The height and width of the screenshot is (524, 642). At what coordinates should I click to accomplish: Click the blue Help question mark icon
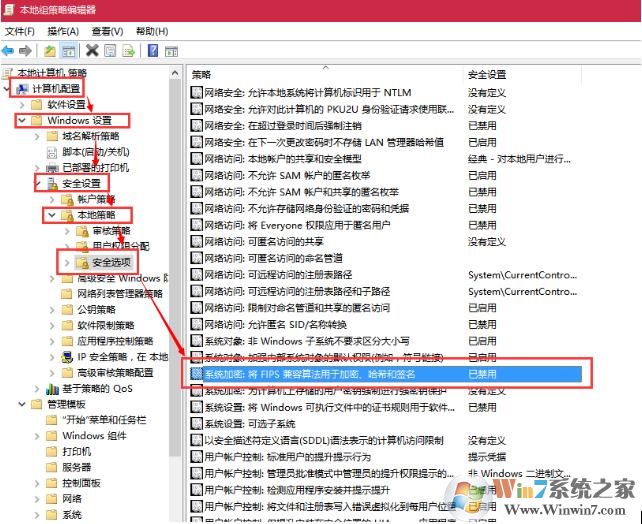153,50
